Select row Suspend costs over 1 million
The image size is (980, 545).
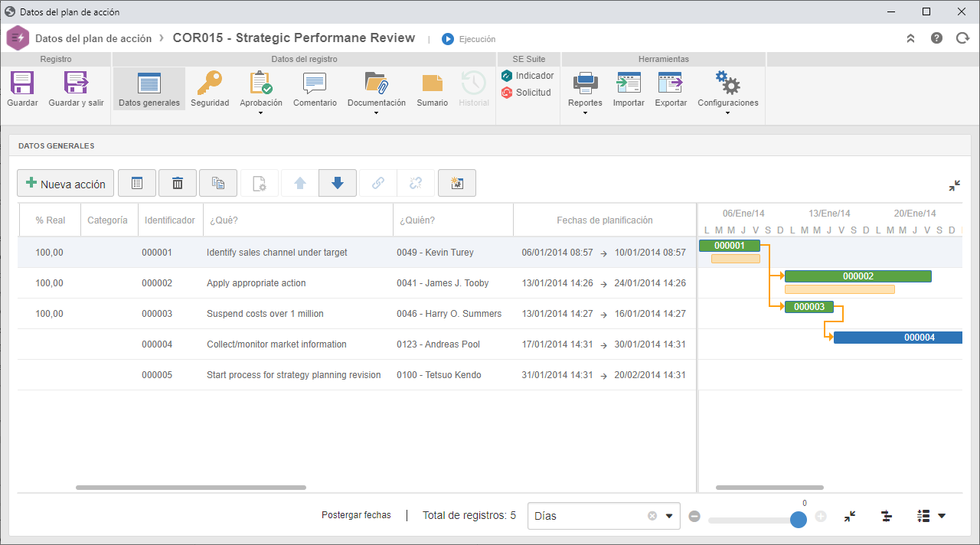pos(357,314)
